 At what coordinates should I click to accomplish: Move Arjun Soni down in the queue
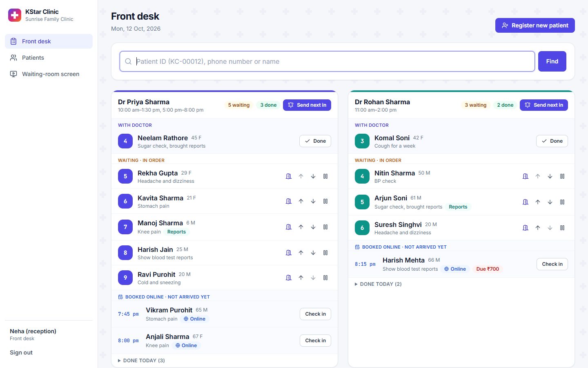click(x=550, y=202)
